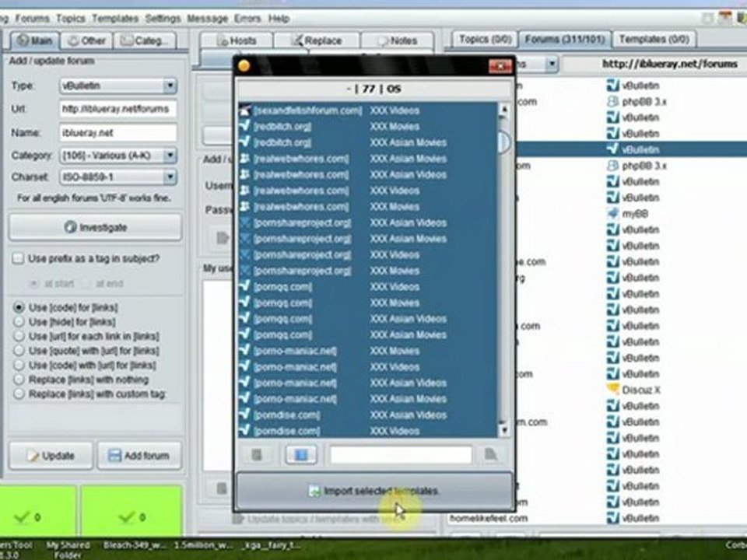The height and width of the screenshot is (560, 747).
Task: Switch to Templates (0/0) tab
Action: (654, 39)
